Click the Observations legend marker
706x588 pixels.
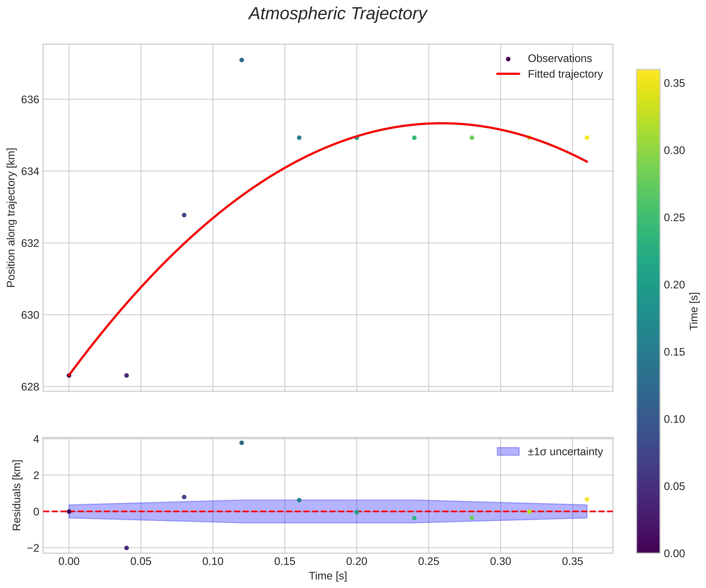[508, 59]
